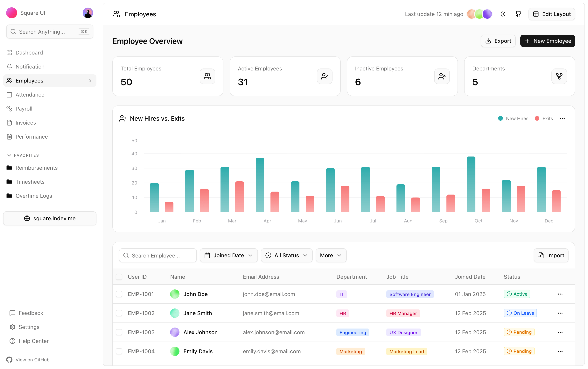Open the Payroll menu item
The height and width of the screenshot is (369, 588).
24,109
